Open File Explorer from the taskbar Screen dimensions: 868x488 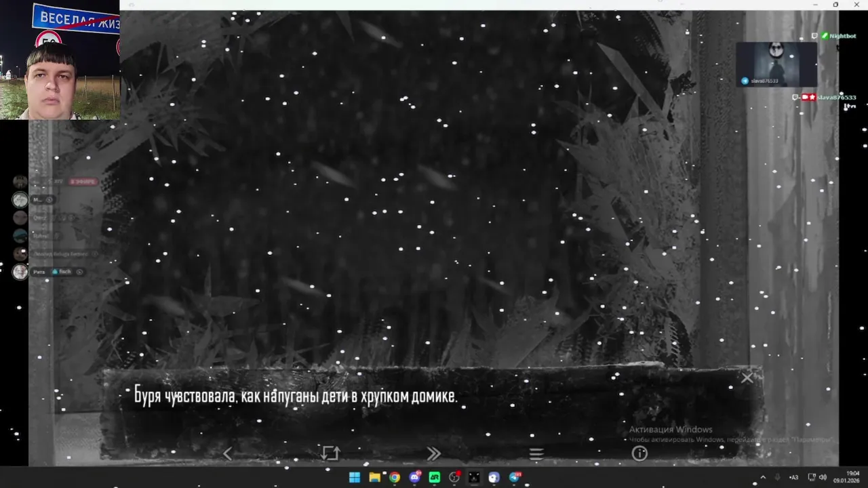pos(374,477)
